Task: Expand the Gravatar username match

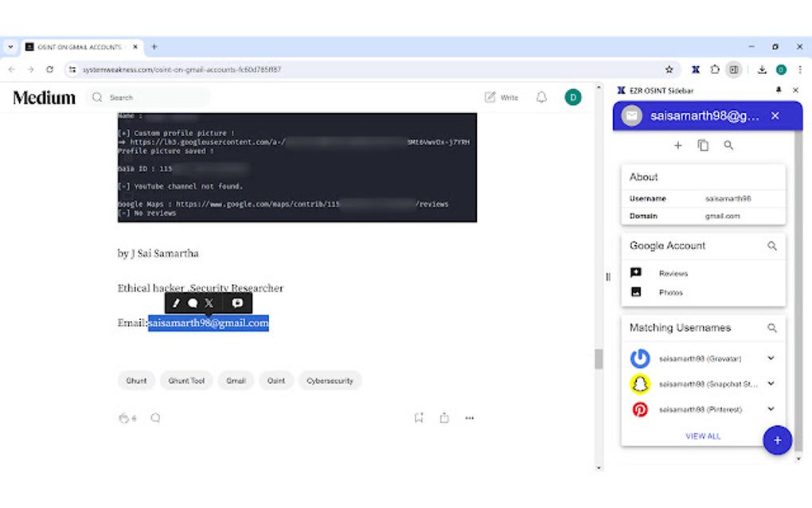Action: [771, 358]
